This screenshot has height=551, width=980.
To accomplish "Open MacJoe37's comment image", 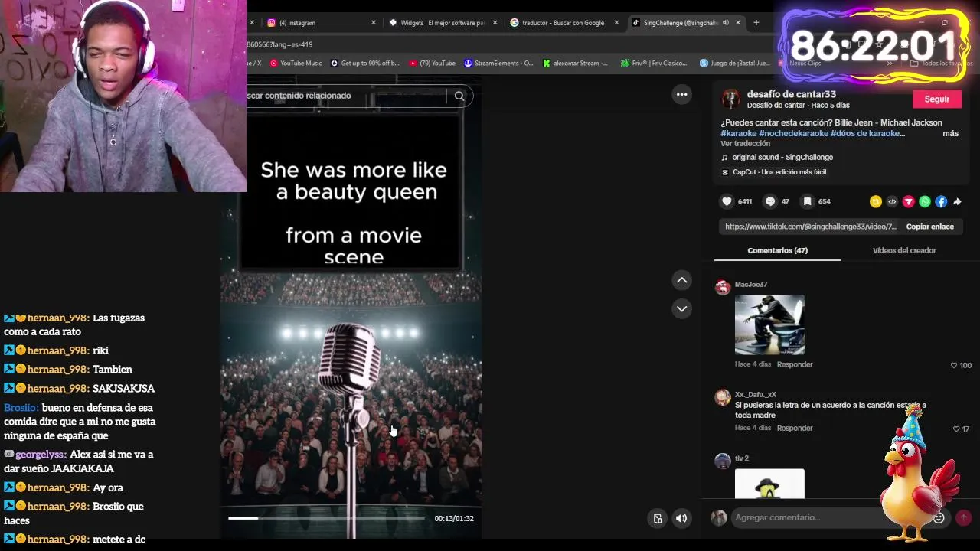I will (769, 324).
